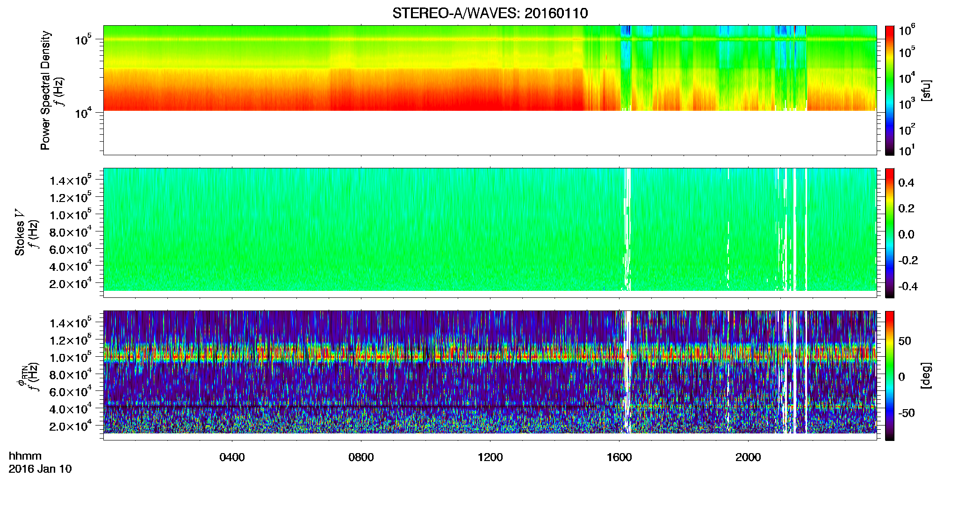
Task: Click the hhmm time format label
Action: point(25,456)
